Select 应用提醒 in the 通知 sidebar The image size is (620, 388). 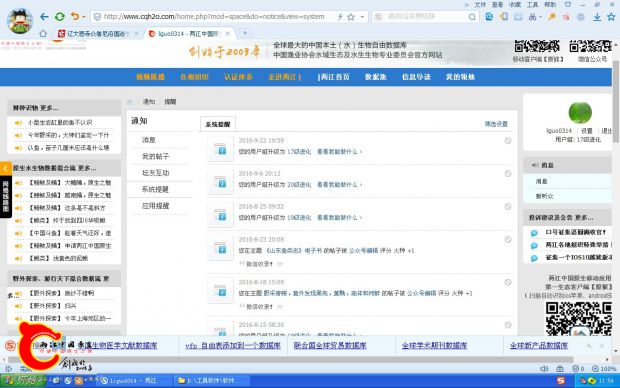click(155, 206)
